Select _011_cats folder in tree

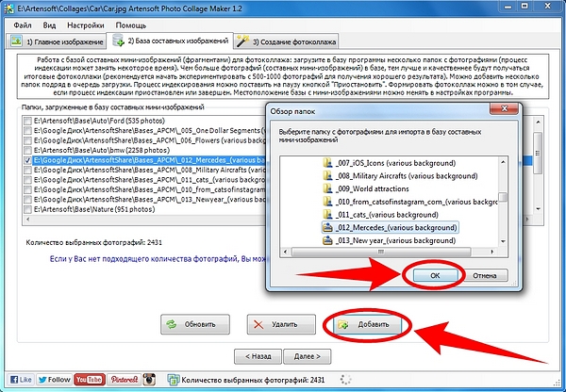[386, 215]
